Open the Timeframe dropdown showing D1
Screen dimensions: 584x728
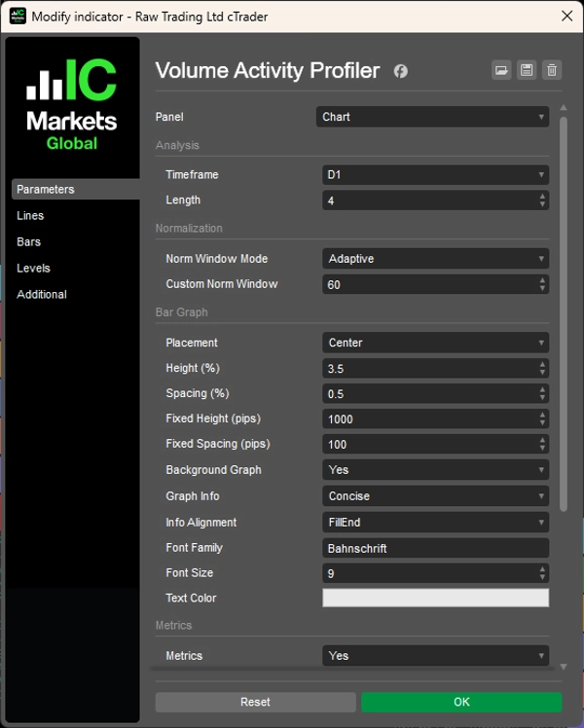(x=435, y=175)
